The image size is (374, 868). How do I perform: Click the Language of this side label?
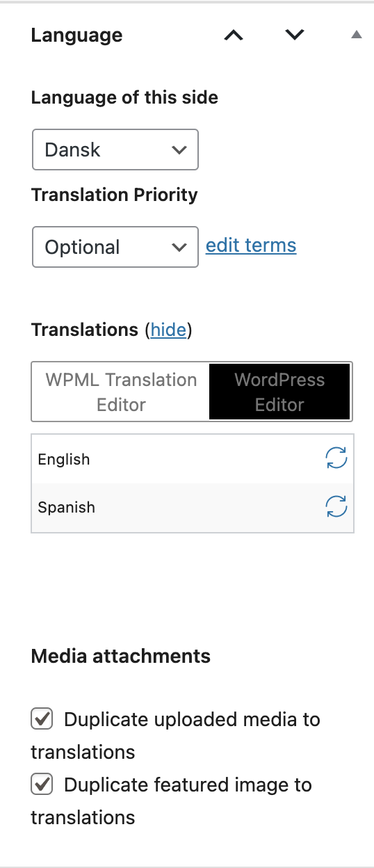click(x=124, y=97)
